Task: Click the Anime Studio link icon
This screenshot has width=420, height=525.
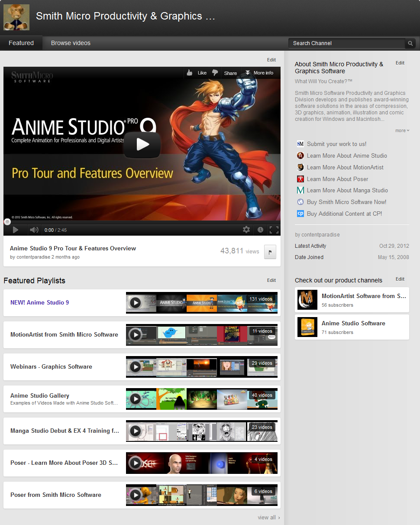Action: click(x=300, y=156)
